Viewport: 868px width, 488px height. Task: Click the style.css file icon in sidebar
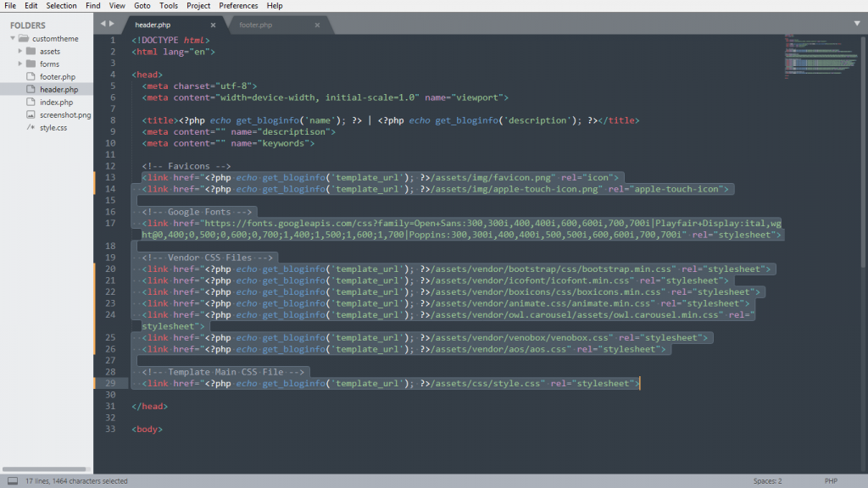pos(31,127)
